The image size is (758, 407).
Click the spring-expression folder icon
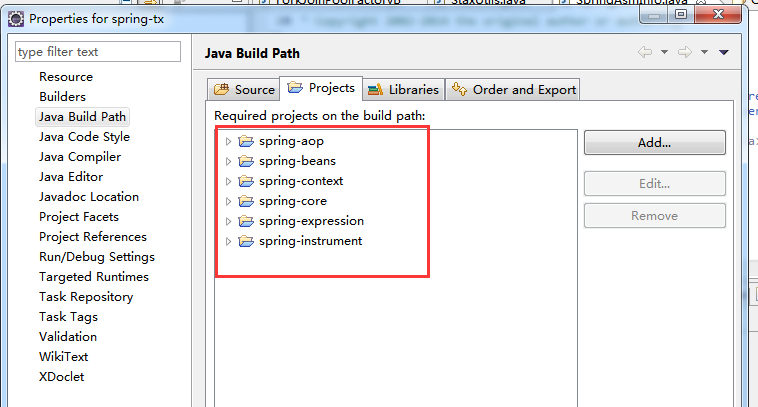click(x=246, y=221)
